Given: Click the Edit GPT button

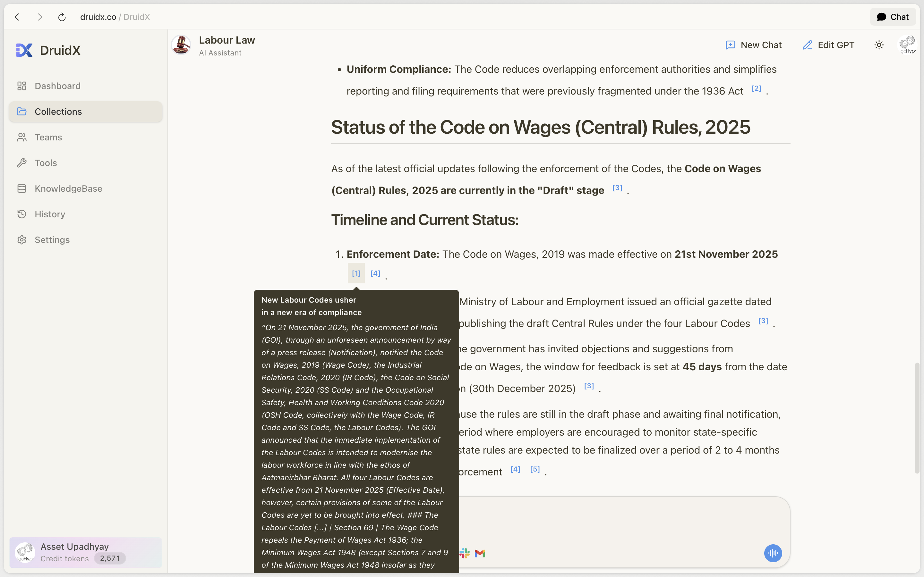Looking at the screenshot, I should coord(828,45).
